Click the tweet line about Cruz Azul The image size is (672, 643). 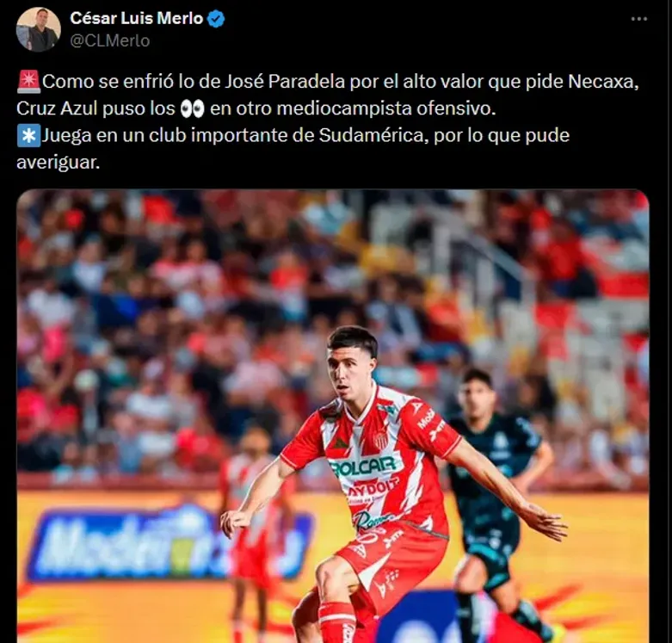pos(256,108)
